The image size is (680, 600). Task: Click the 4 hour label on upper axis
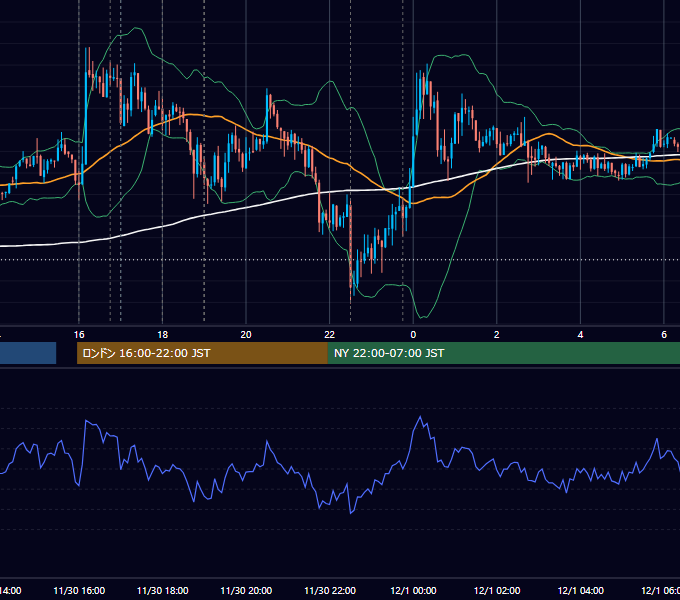coord(580,335)
